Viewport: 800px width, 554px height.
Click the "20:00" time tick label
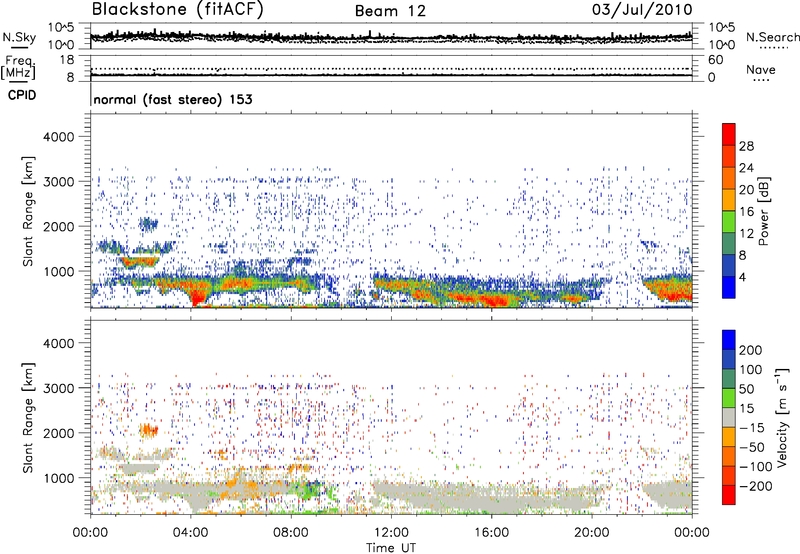point(592,533)
